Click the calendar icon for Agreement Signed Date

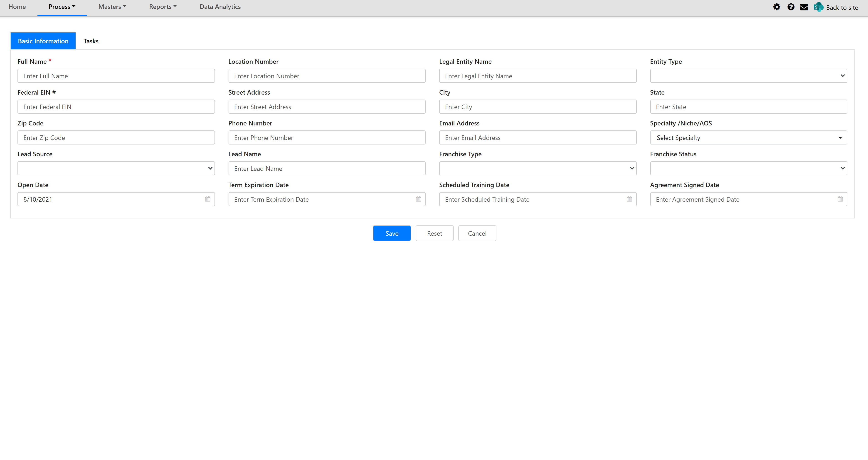point(840,199)
